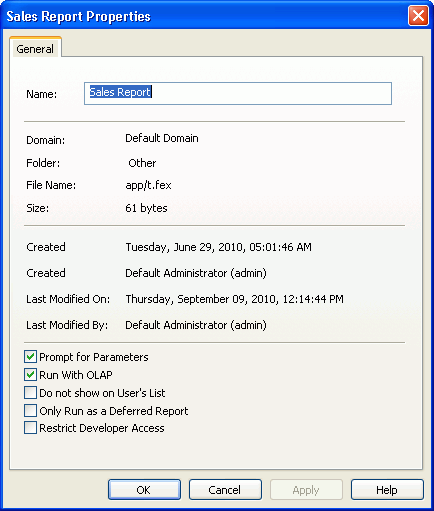This screenshot has height=511, width=434.
Task: Select the General tab
Action: (x=35, y=49)
